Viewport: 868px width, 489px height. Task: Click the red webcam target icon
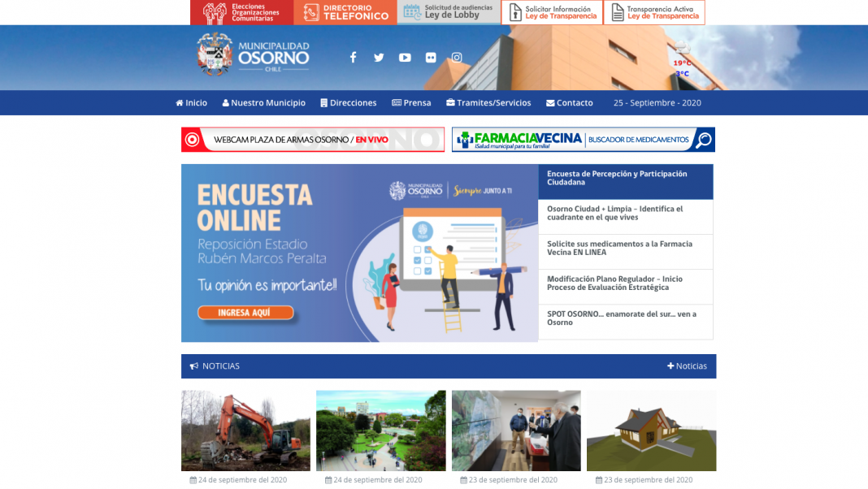pyautogui.click(x=193, y=140)
